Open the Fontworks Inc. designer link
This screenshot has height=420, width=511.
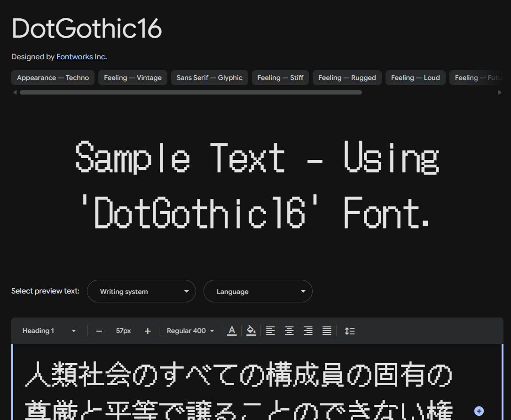[x=81, y=57]
